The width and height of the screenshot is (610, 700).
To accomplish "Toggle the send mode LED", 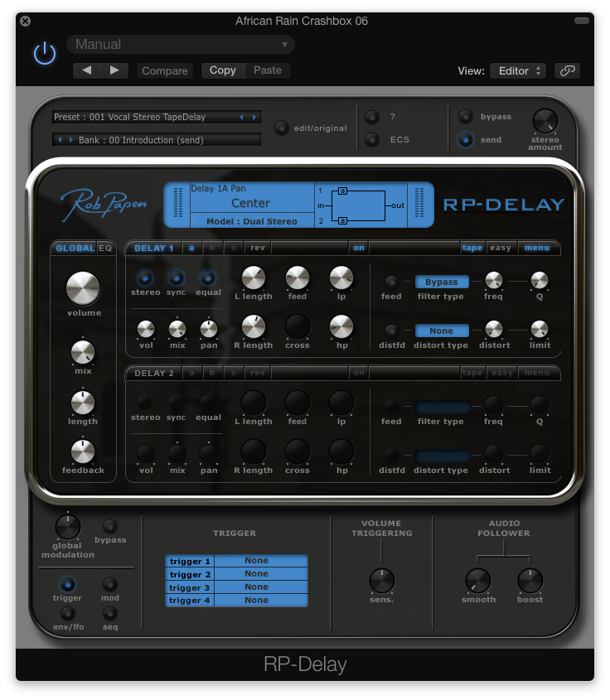I will 465,140.
